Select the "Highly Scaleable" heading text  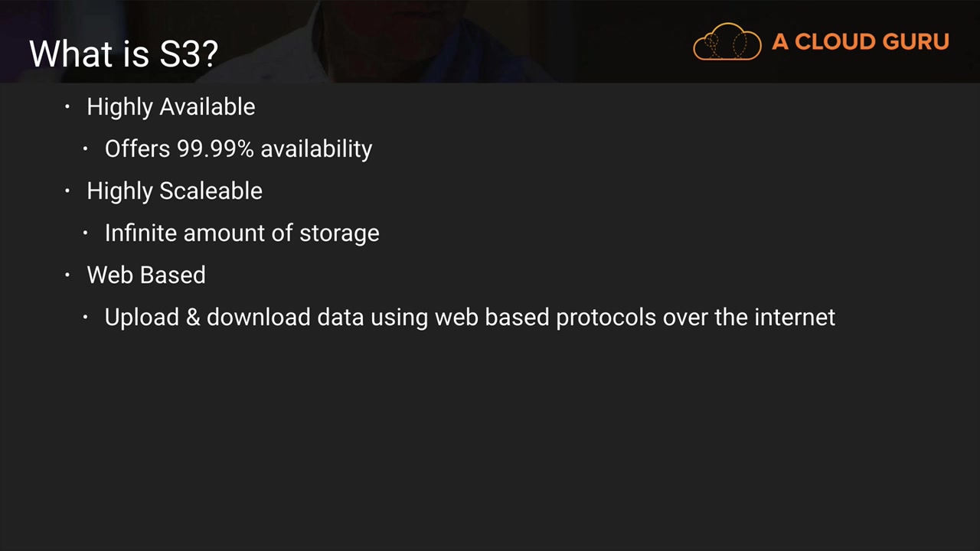[x=175, y=191]
